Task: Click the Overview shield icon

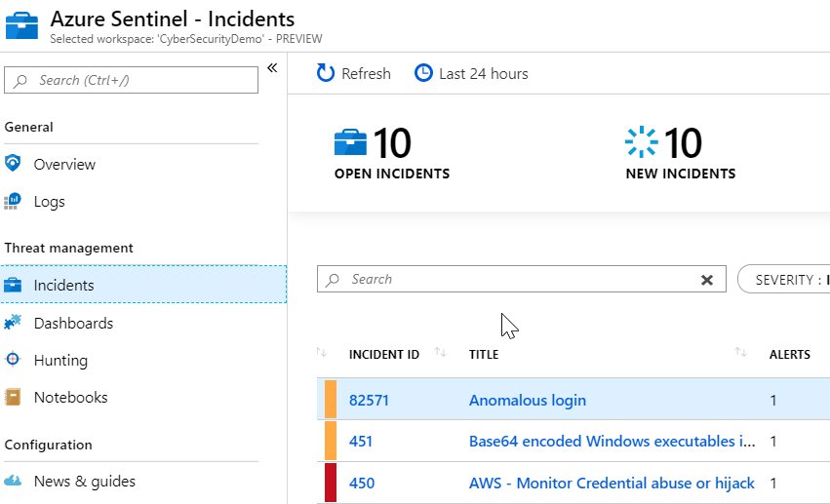Action: 13,164
